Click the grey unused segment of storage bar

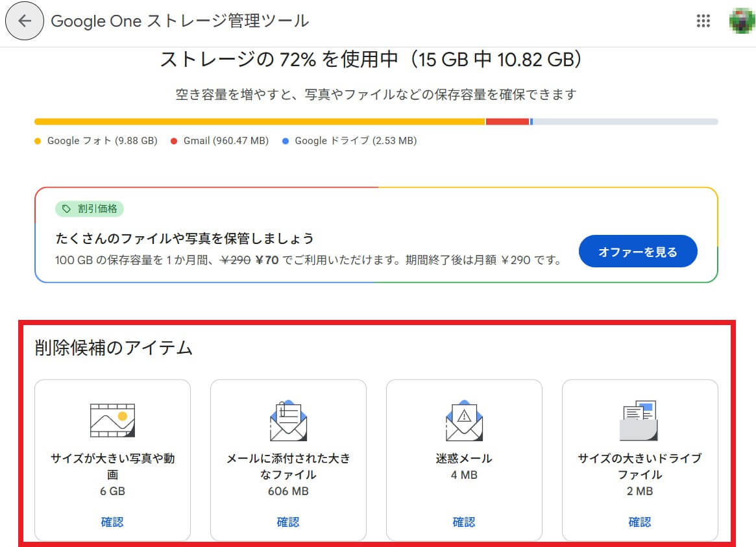(626, 122)
